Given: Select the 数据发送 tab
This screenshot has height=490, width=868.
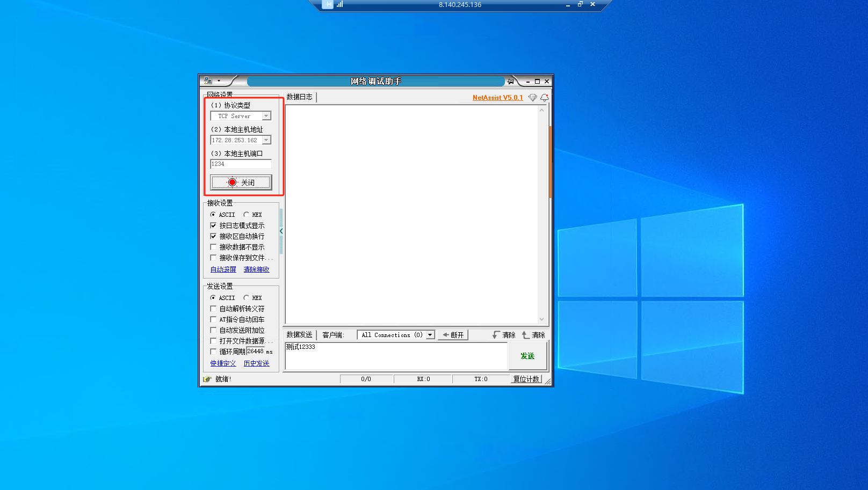Looking at the screenshot, I should coord(299,335).
